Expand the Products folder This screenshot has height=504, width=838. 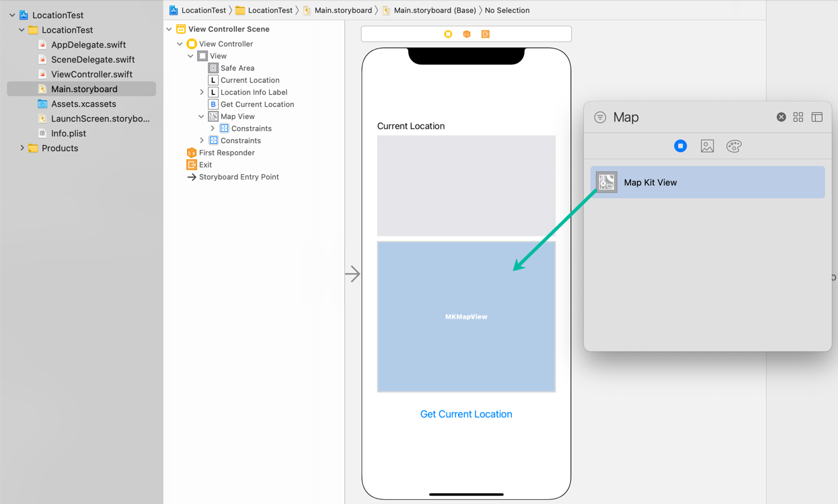[22, 148]
